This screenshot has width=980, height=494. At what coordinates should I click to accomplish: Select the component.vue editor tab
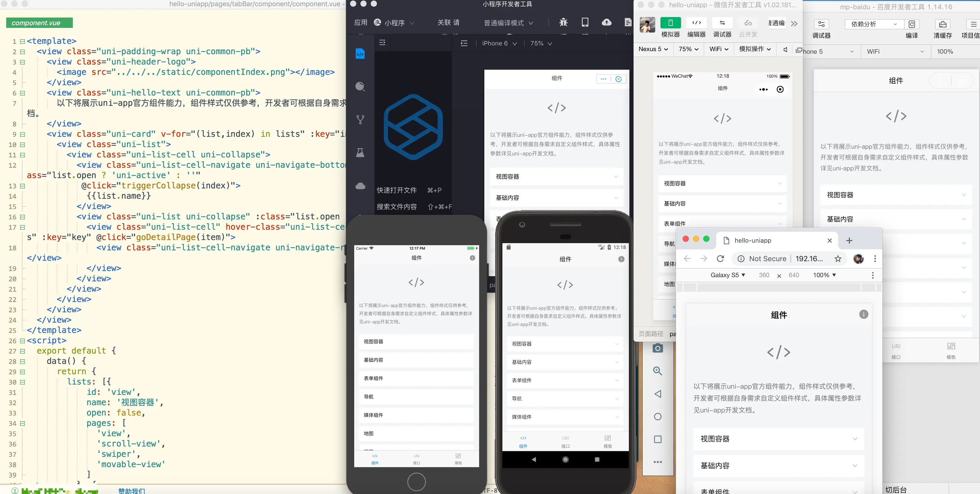39,23
